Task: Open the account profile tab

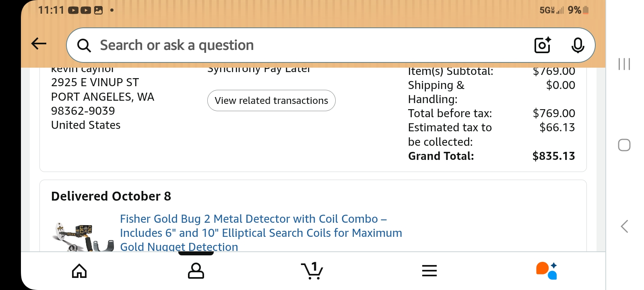Action: click(196, 271)
